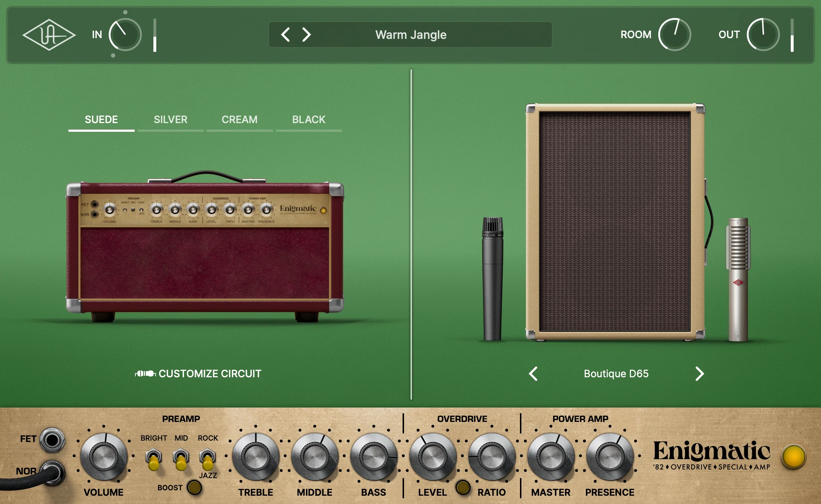Click the Boutique D65 speaker cabinet image
This screenshot has height=504, width=821.
(x=615, y=222)
